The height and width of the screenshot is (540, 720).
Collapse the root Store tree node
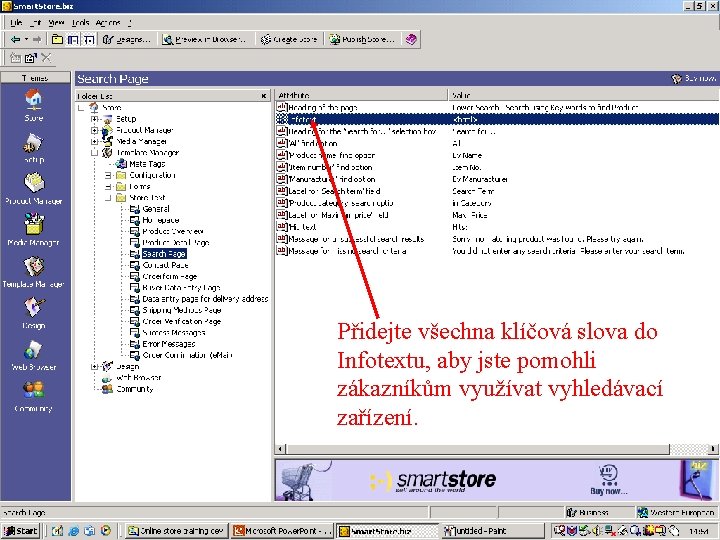81,108
